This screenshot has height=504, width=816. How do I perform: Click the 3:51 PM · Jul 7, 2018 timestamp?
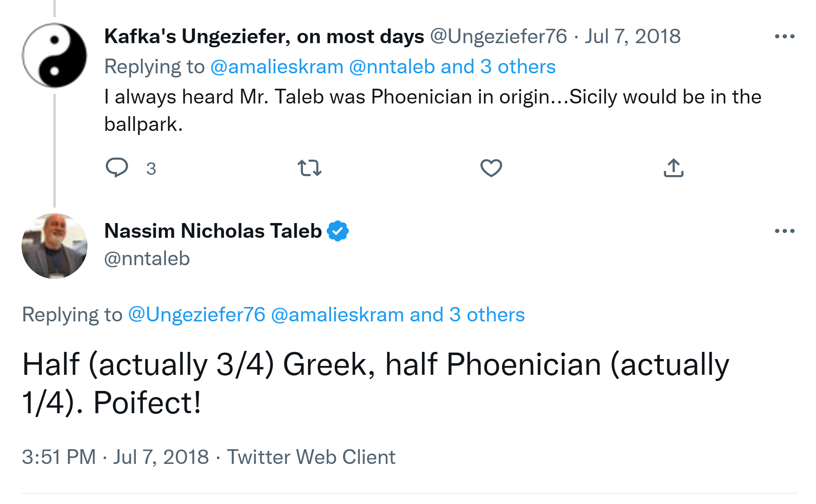click(x=115, y=457)
